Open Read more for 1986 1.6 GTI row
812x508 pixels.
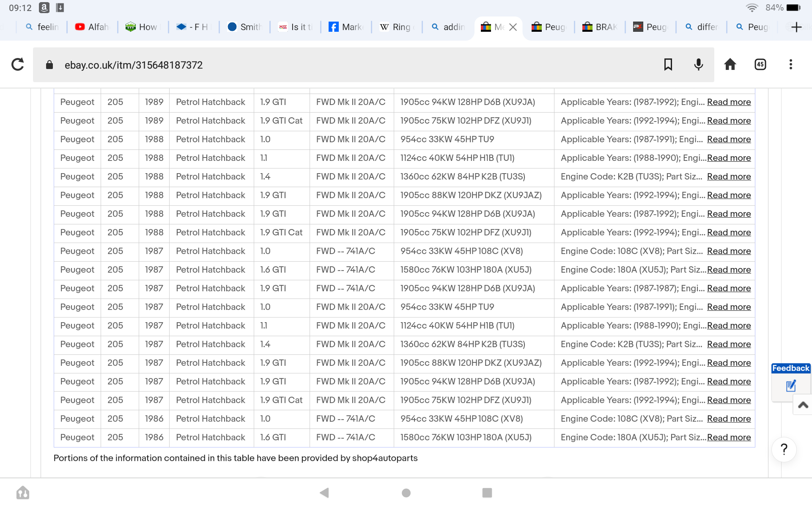click(x=729, y=437)
